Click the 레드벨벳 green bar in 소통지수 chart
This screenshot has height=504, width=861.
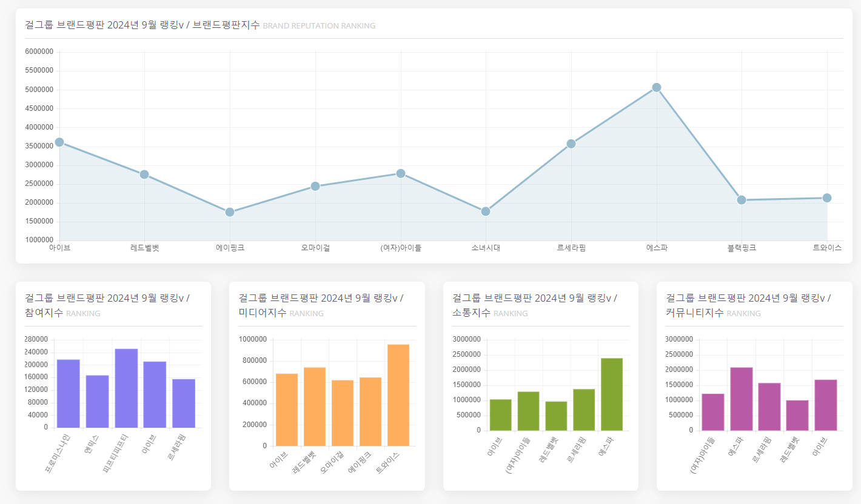pos(556,416)
